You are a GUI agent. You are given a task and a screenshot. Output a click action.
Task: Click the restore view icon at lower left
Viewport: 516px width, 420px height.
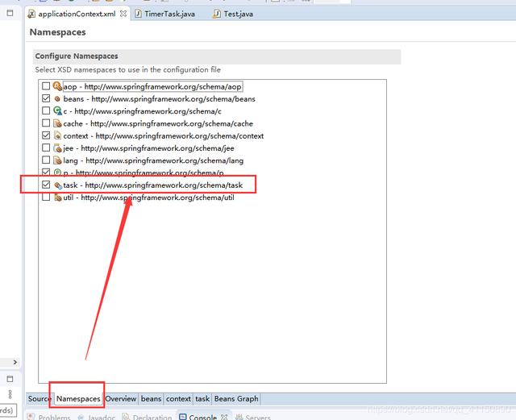coord(10,379)
